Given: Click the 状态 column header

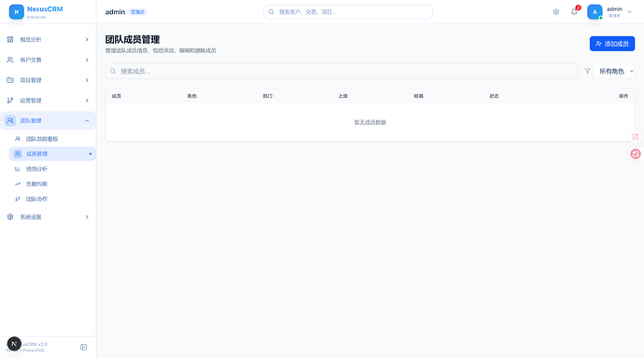Looking at the screenshot, I should click(x=494, y=96).
